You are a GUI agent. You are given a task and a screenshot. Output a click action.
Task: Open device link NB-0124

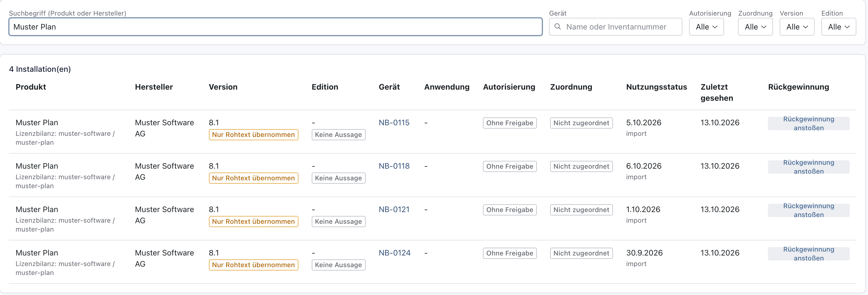point(395,253)
